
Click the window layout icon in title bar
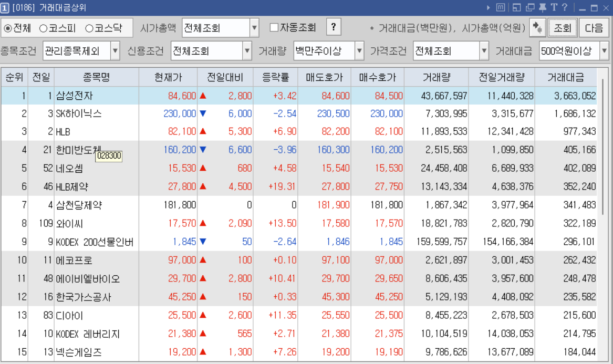pyautogui.click(x=516, y=7)
